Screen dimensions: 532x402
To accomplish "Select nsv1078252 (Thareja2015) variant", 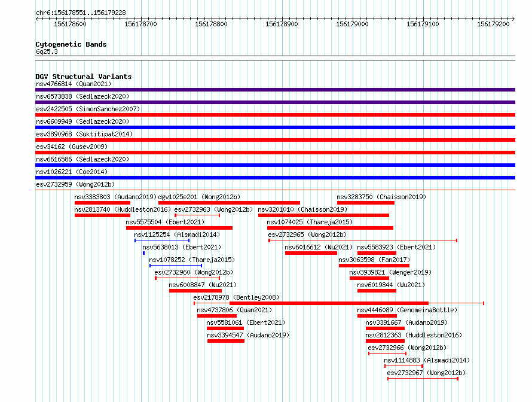I will [x=176, y=266].
